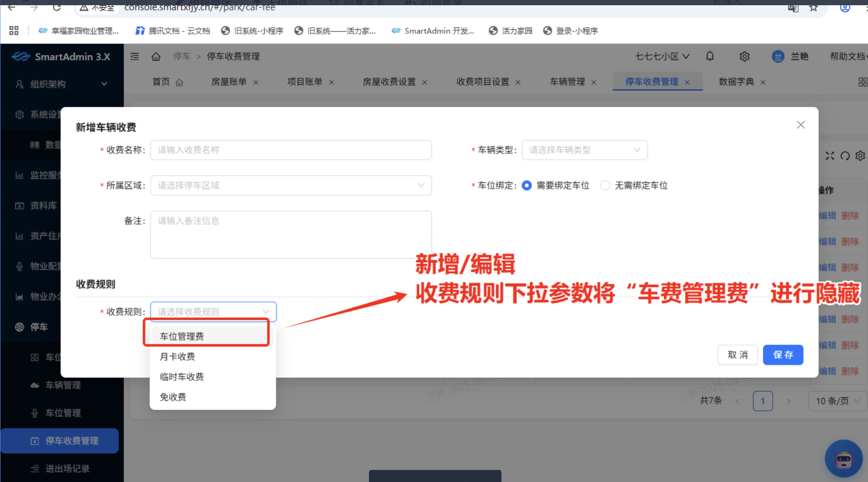Bookmark page with browser star icon
Screen dimensions: 868x482
813,8
